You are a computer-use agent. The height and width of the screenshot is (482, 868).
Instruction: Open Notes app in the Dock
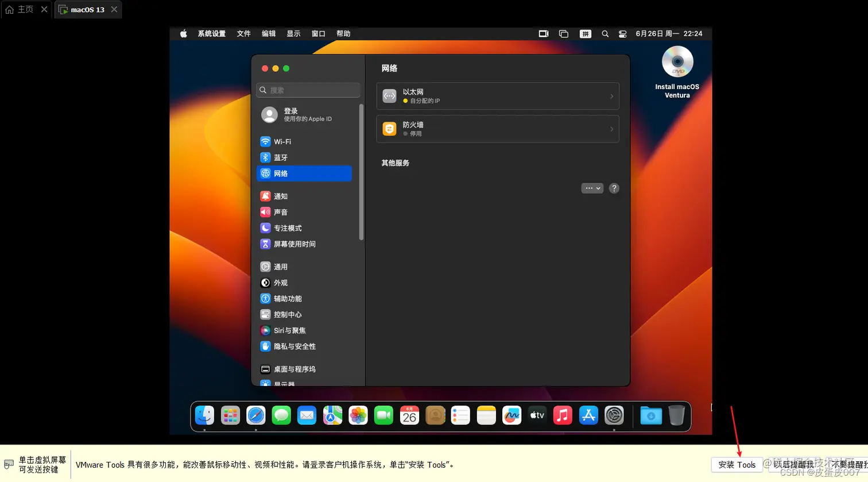[x=486, y=415]
